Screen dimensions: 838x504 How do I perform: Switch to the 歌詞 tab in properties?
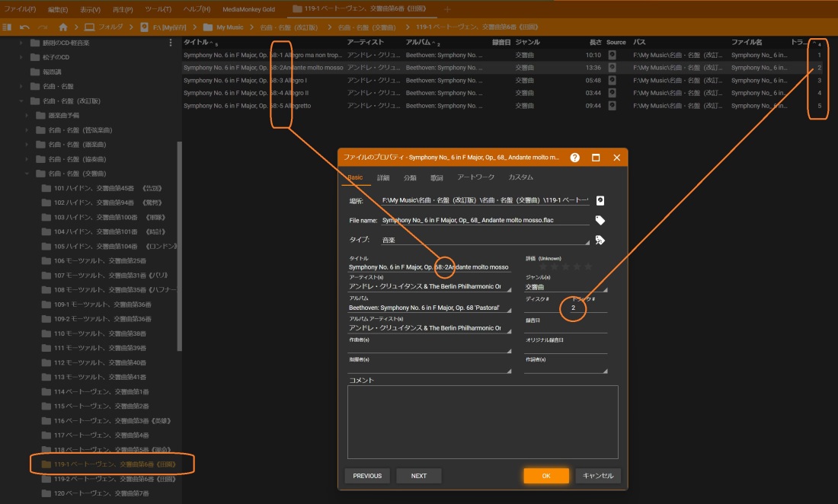(x=437, y=177)
